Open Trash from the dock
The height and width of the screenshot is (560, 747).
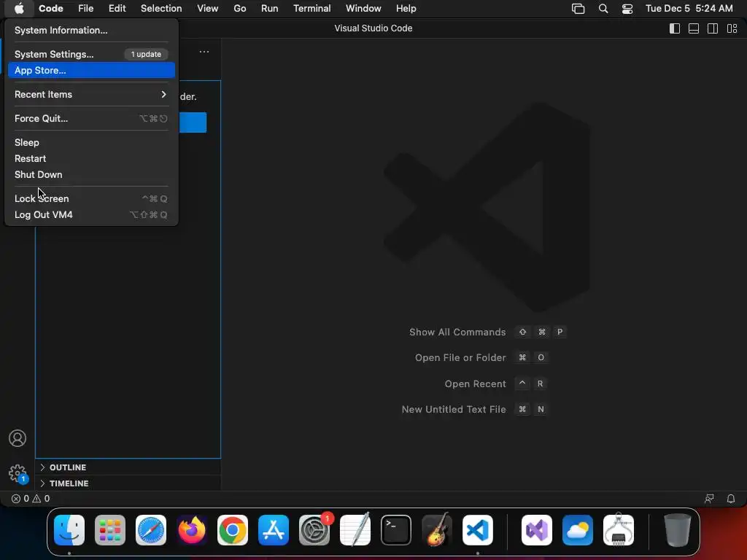(678, 530)
